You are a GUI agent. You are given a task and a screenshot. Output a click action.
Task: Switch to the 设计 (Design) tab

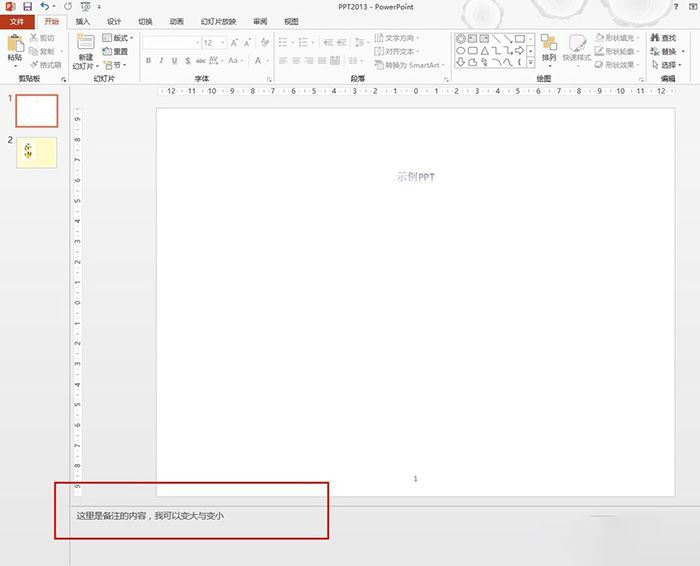114,21
